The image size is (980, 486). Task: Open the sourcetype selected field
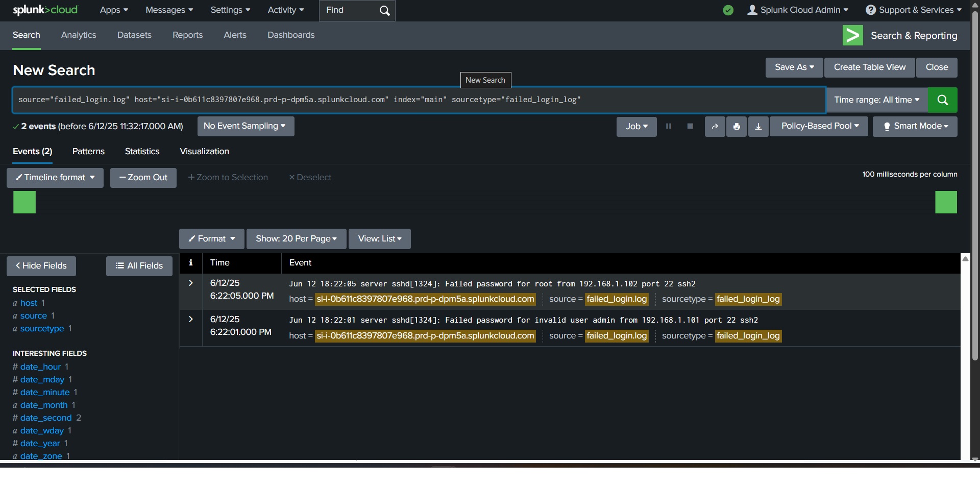[42, 329]
